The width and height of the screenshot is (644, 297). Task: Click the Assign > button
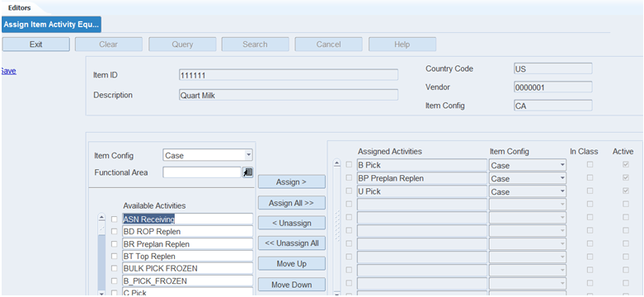click(x=292, y=182)
